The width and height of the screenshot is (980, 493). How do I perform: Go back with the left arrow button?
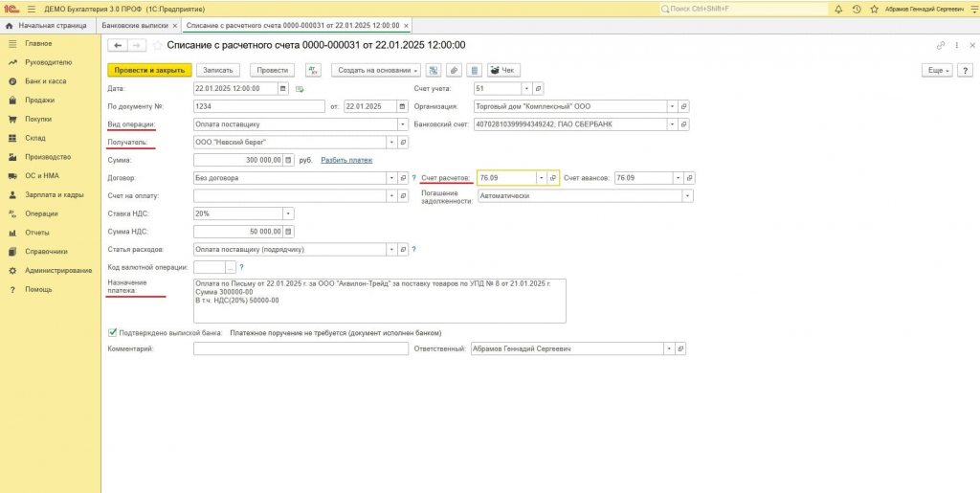118,46
